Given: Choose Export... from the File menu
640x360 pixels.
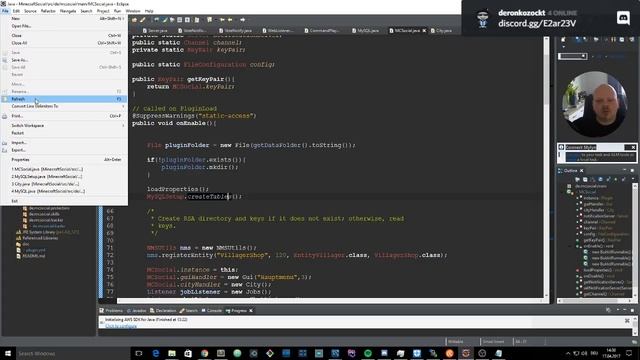Looking at the screenshot, I should tap(64, 150).
